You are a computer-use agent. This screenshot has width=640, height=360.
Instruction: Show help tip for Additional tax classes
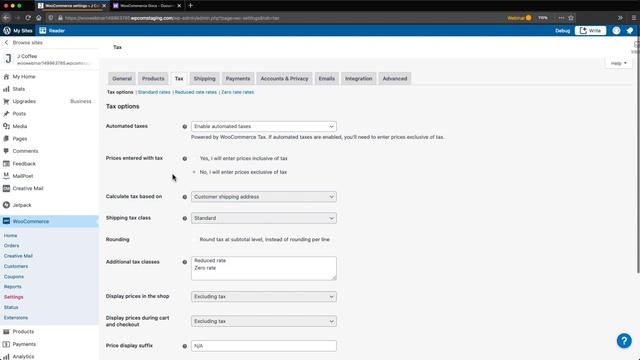pyautogui.click(x=184, y=262)
